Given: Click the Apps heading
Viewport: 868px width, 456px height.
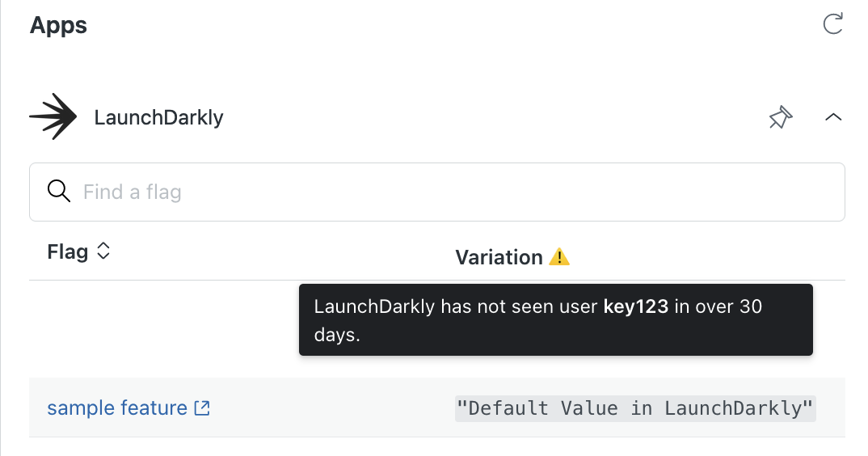Looking at the screenshot, I should click(58, 26).
